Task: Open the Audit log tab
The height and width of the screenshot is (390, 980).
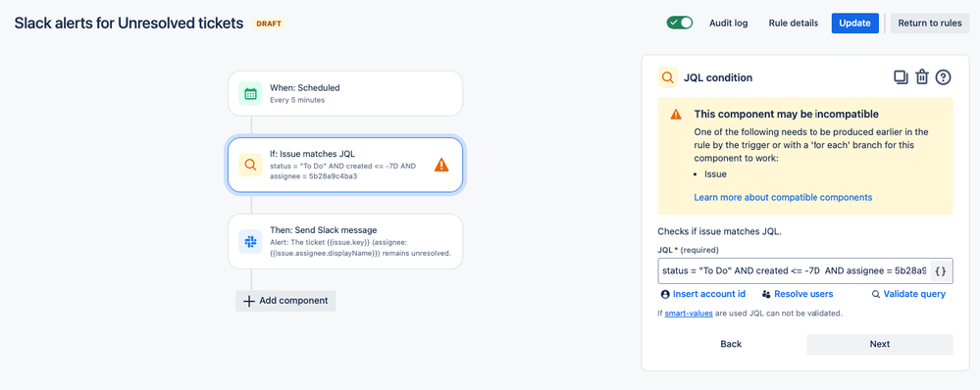Action: (x=728, y=24)
